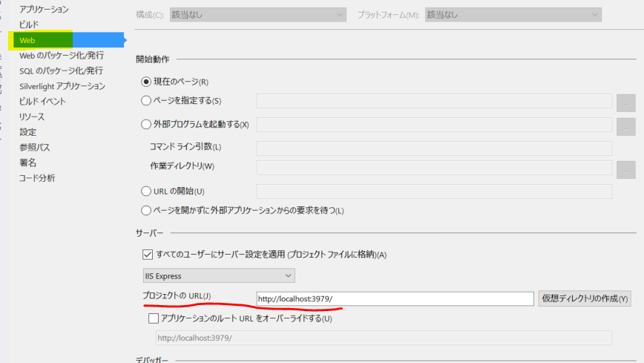Screen dimensions: 644x363
Task: Select the 参照パス tab
Action: (x=34, y=147)
